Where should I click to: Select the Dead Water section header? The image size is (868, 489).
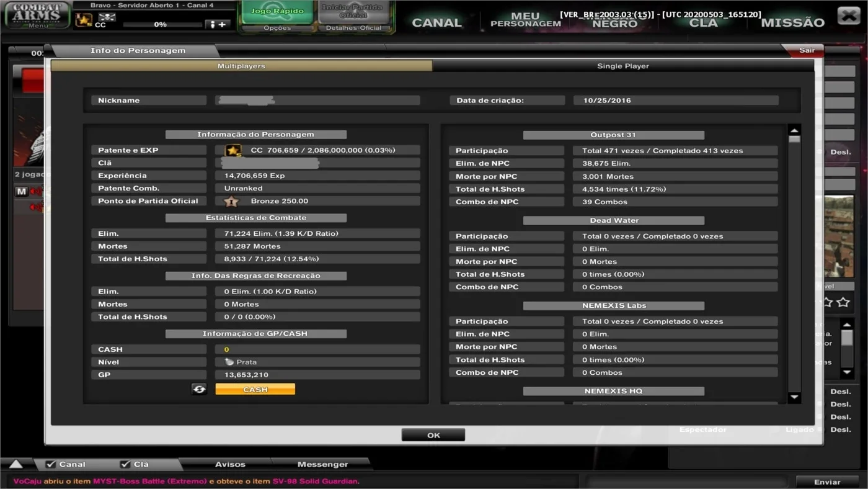(x=613, y=220)
